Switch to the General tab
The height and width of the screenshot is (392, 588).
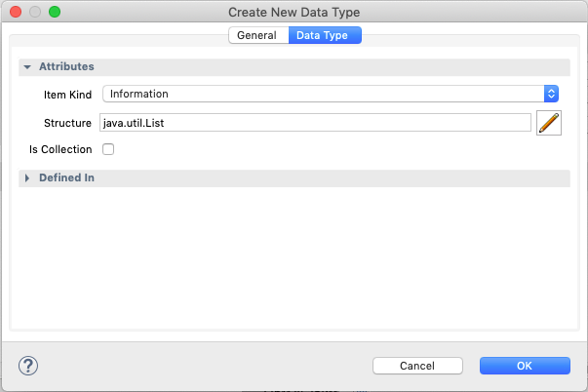257,35
